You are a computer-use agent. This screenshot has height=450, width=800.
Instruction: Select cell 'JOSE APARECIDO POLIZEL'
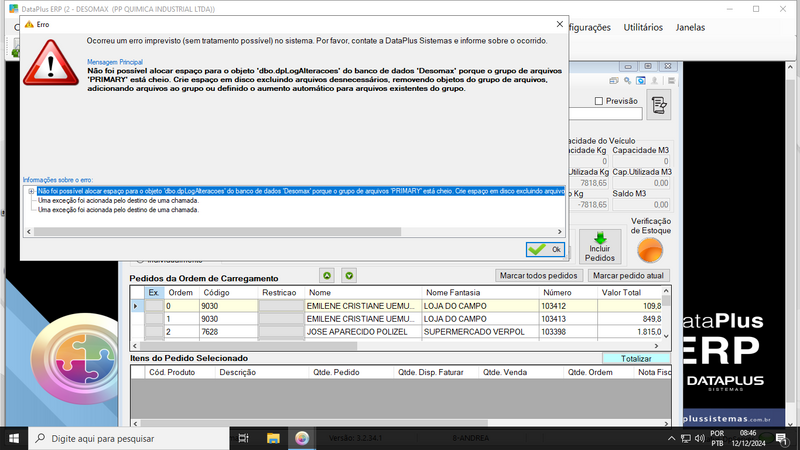(x=363, y=332)
